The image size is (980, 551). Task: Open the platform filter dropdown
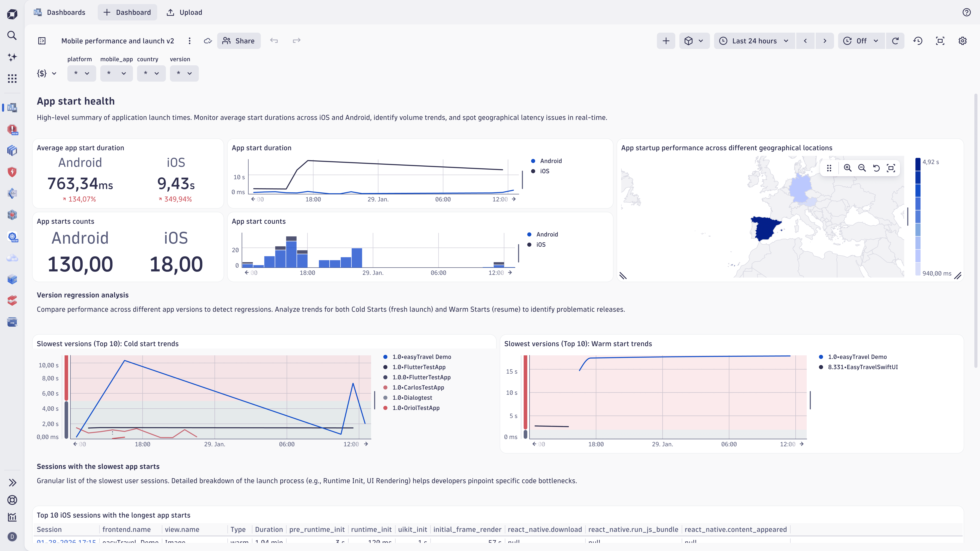coord(81,73)
